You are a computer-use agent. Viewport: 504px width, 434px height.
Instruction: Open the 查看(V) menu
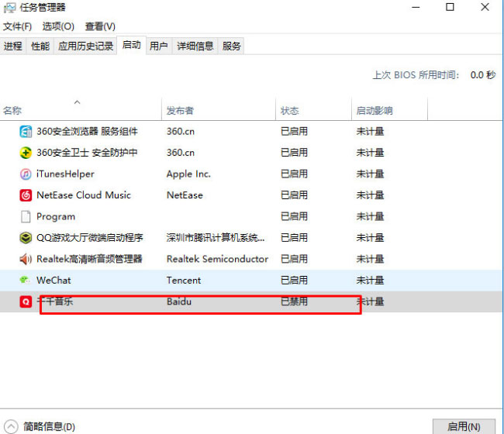100,26
